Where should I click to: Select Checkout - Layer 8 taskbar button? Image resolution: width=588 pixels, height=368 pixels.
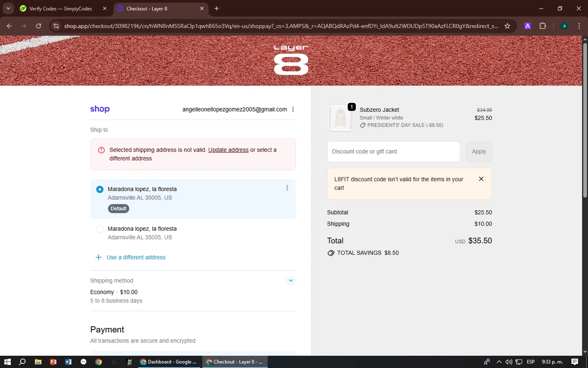pos(235,362)
